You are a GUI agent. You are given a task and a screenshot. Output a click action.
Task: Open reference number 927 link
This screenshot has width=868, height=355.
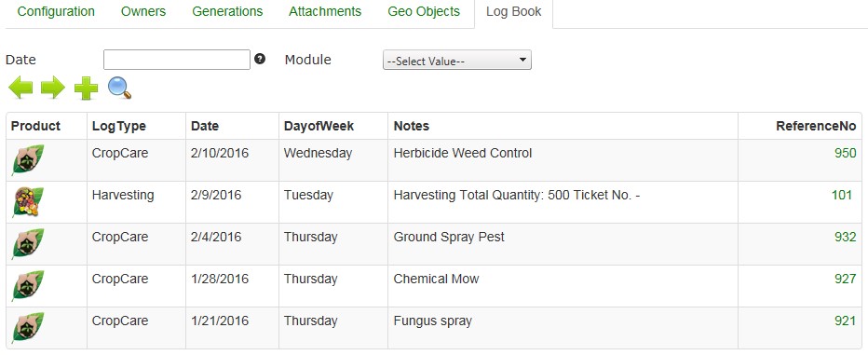click(x=846, y=279)
